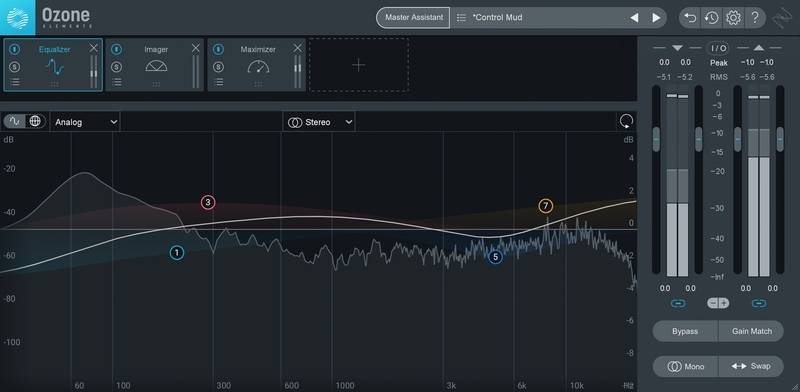Click the Bypass button
Image resolution: width=800 pixels, height=392 pixels.
pos(685,331)
